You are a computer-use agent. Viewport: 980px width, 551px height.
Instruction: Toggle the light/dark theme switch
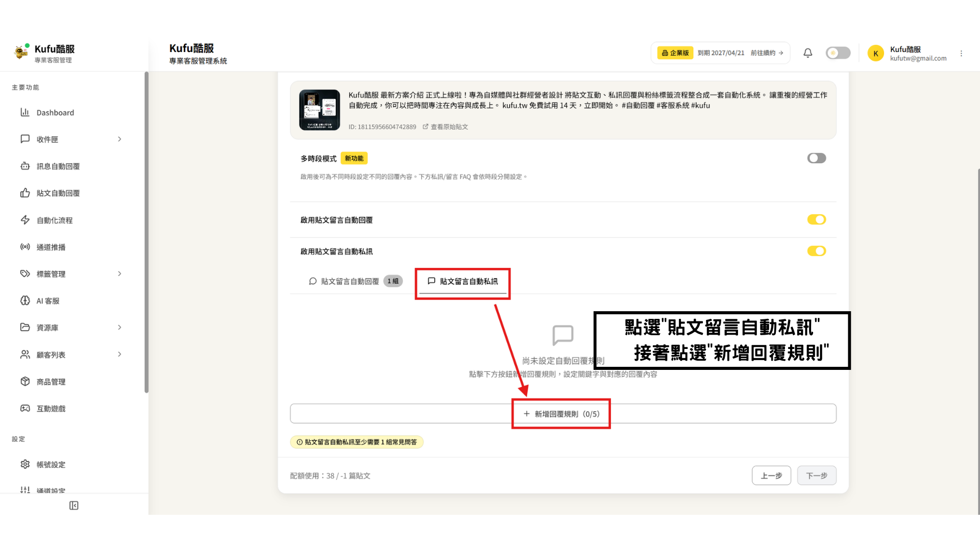click(838, 53)
